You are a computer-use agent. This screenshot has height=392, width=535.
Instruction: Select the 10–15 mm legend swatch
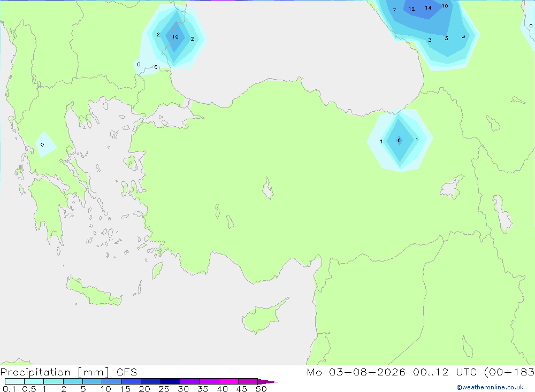coord(112,381)
